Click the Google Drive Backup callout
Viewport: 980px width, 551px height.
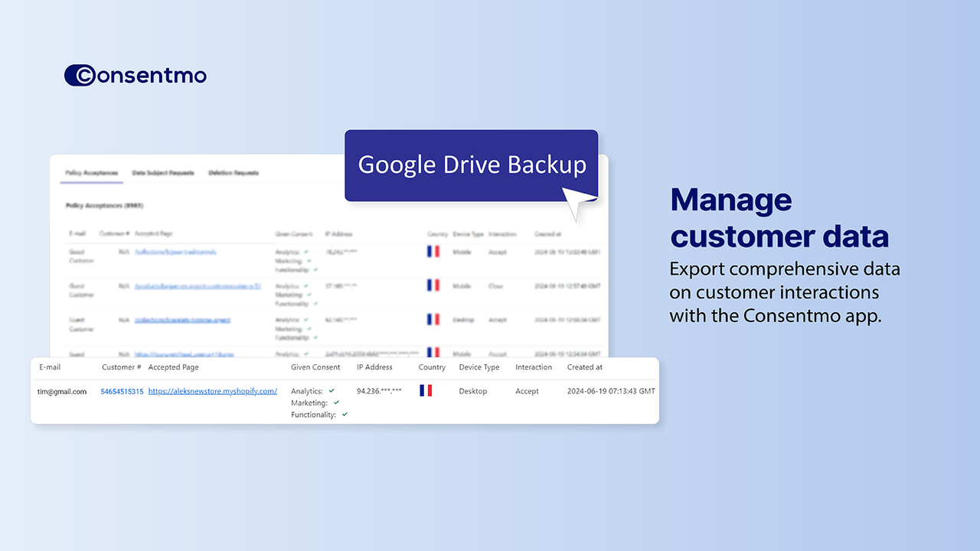coord(471,165)
